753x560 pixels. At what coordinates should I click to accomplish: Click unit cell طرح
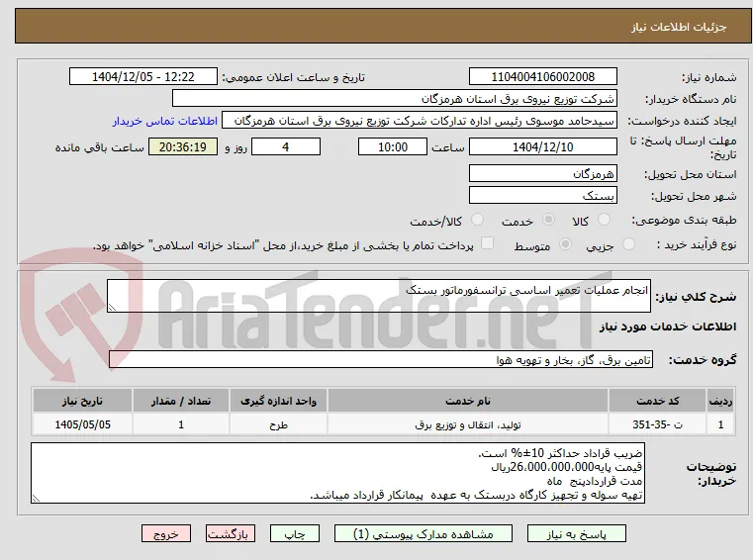pyautogui.click(x=278, y=424)
